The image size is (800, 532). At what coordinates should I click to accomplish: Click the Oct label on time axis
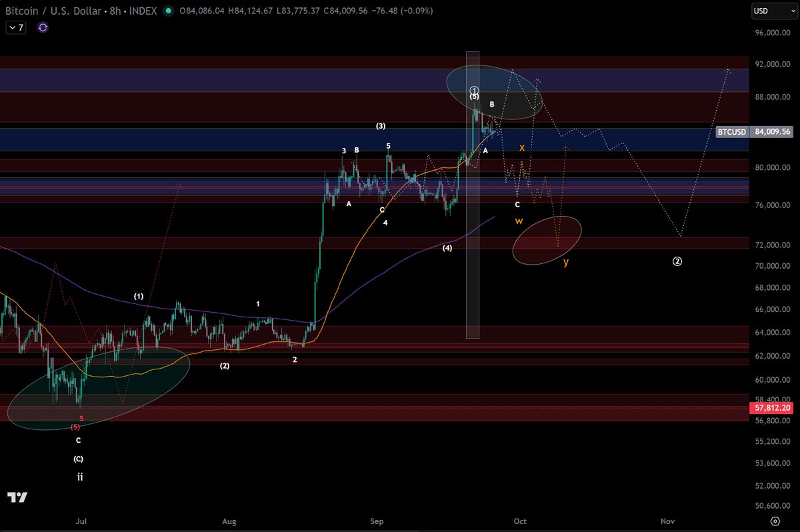click(x=520, y=521)
